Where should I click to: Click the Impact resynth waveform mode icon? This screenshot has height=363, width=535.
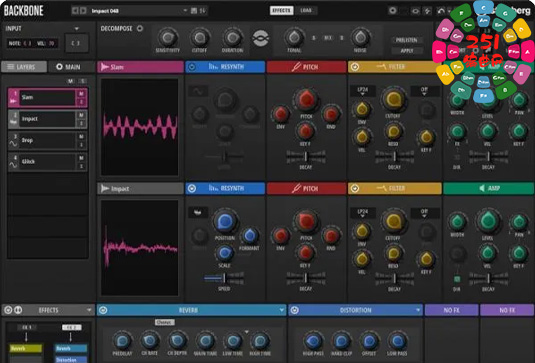coord(198,213)
